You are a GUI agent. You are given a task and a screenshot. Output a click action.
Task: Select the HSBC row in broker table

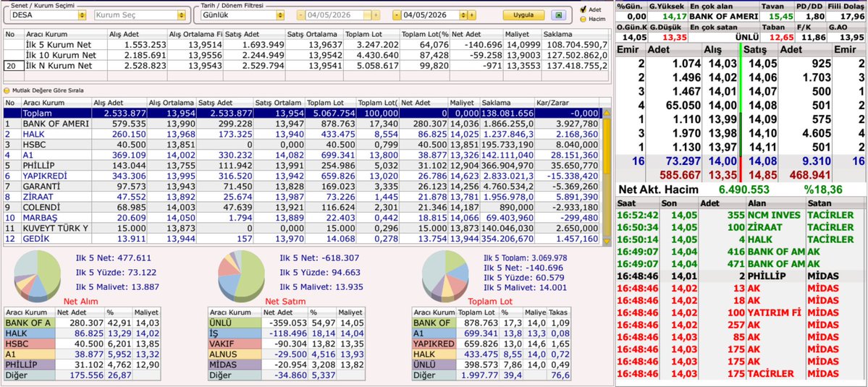pos(302,144)
